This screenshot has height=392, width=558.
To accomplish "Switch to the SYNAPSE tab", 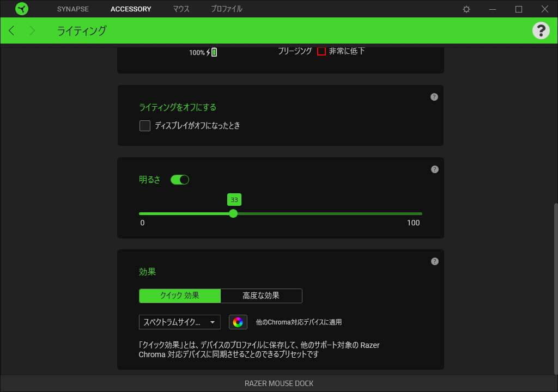I will [x=73, y=9].
